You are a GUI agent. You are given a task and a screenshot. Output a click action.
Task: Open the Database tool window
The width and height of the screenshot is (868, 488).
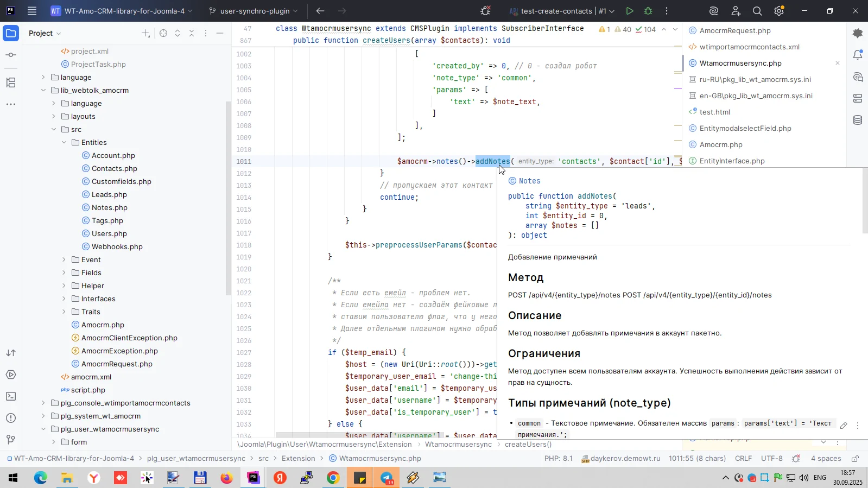click(858, 120)
